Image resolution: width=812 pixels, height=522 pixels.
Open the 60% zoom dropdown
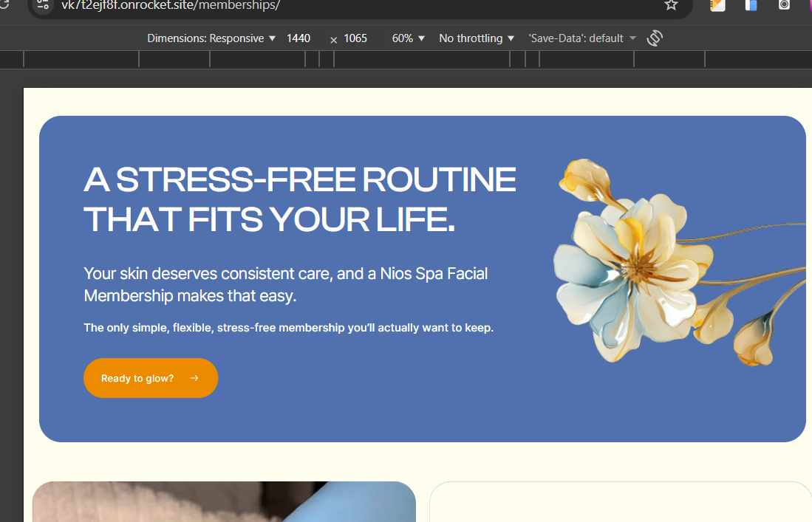coord(408,38)
